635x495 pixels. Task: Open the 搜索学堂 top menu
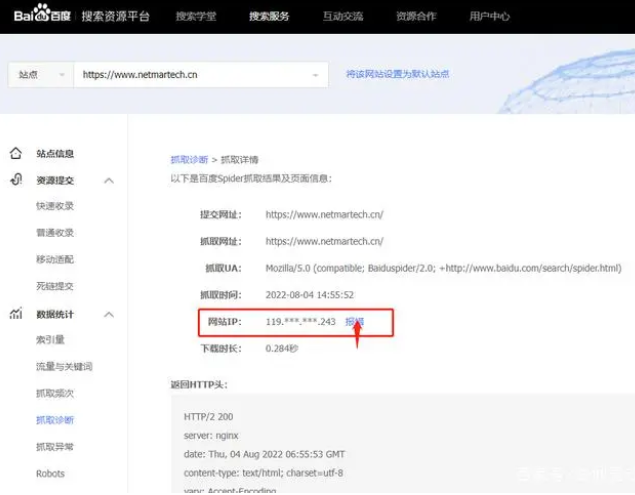point(195,16)
